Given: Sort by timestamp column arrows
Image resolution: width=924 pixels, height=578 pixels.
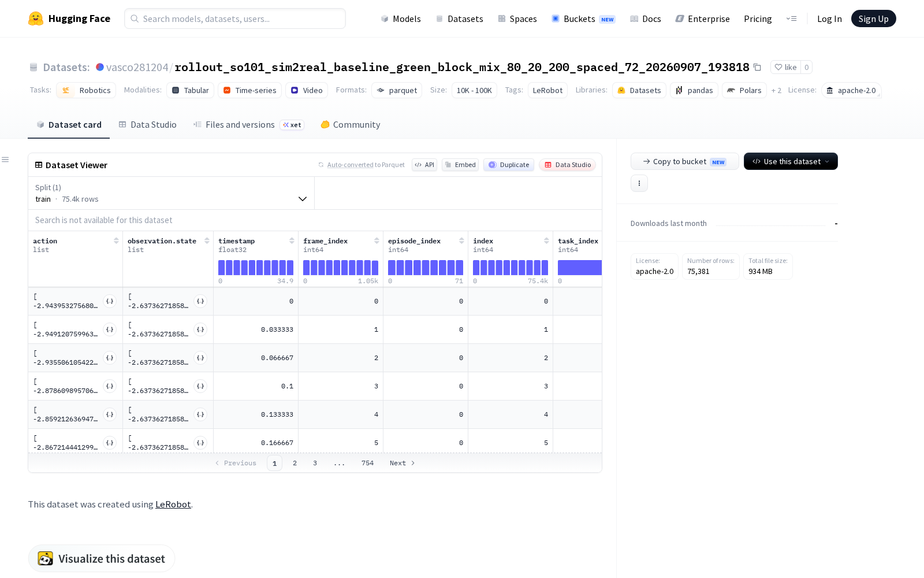Looking at the screenshot, I should pyautogui.click(x=292, y=241).
